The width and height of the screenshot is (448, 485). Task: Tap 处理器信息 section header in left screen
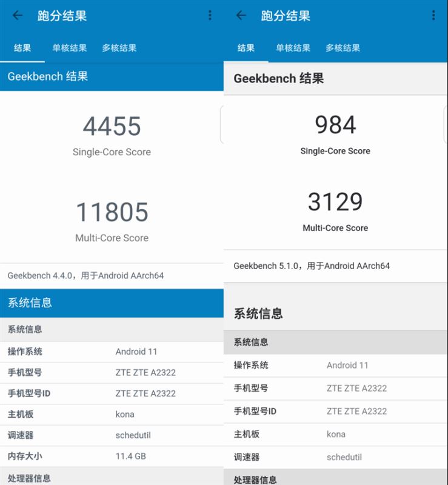[112, 477]
